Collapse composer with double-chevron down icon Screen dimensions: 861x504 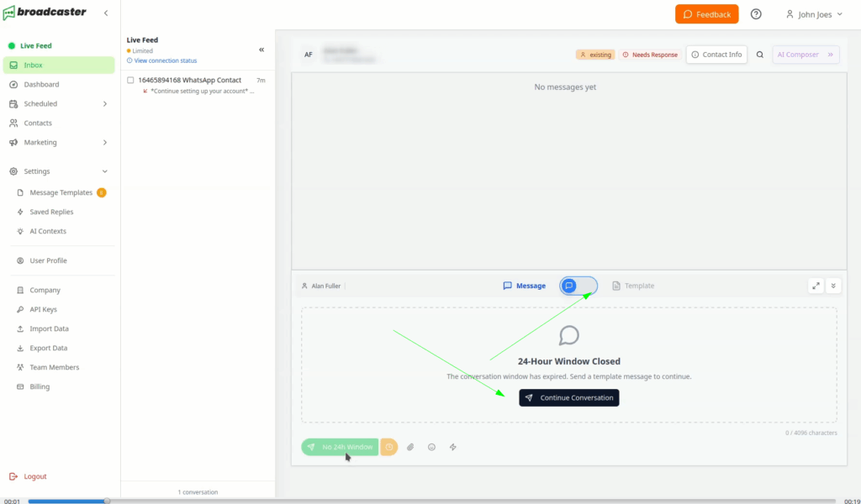pos(833,286)
